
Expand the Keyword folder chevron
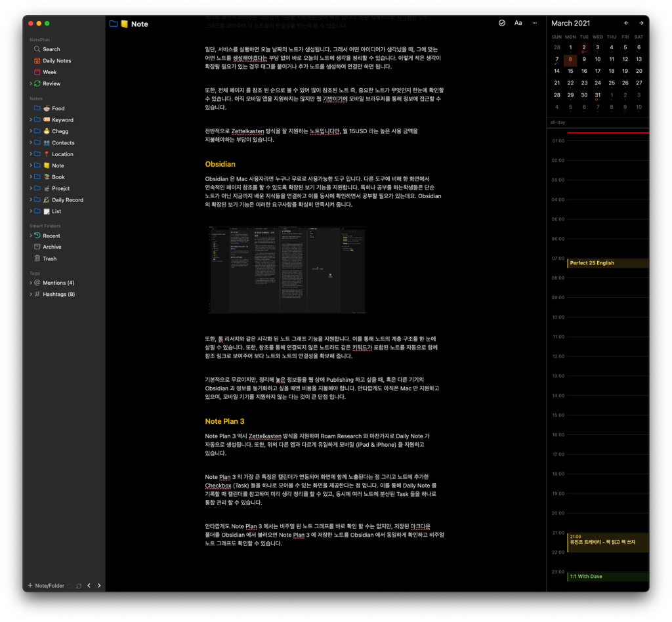coord(31,119)
